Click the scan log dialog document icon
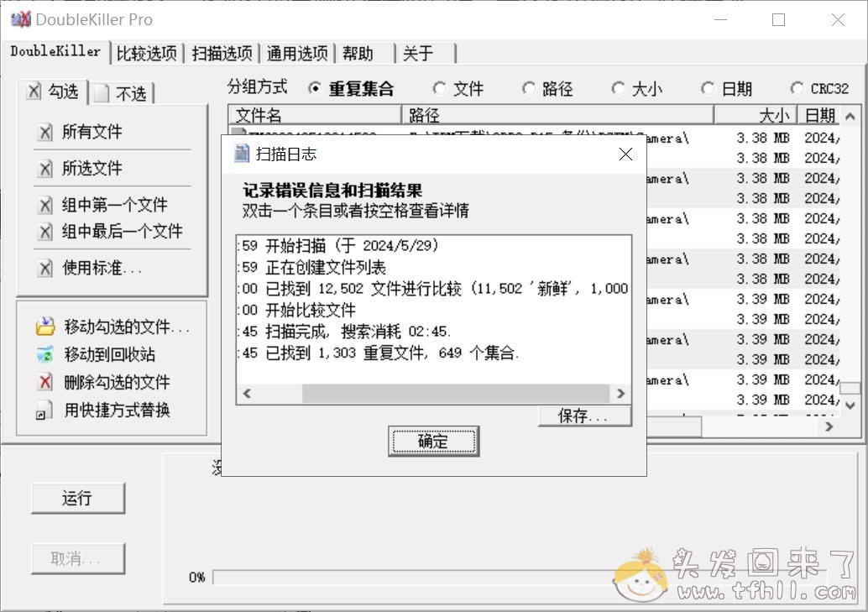Image resolution: width=868 pixels, height=612 pixels. [x=242, y=154]
